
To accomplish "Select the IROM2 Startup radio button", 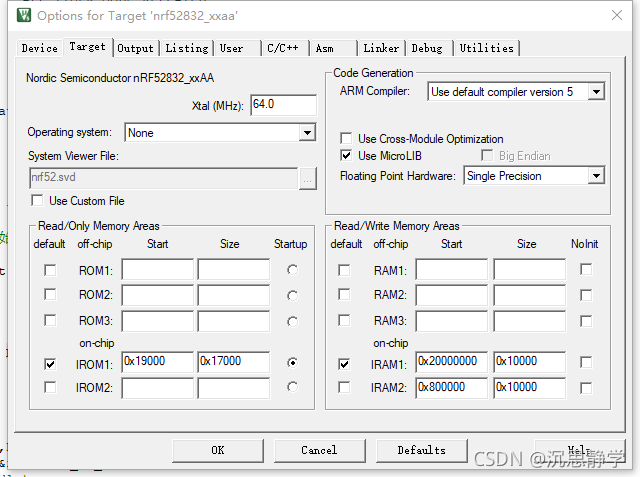I will (292, 387).
